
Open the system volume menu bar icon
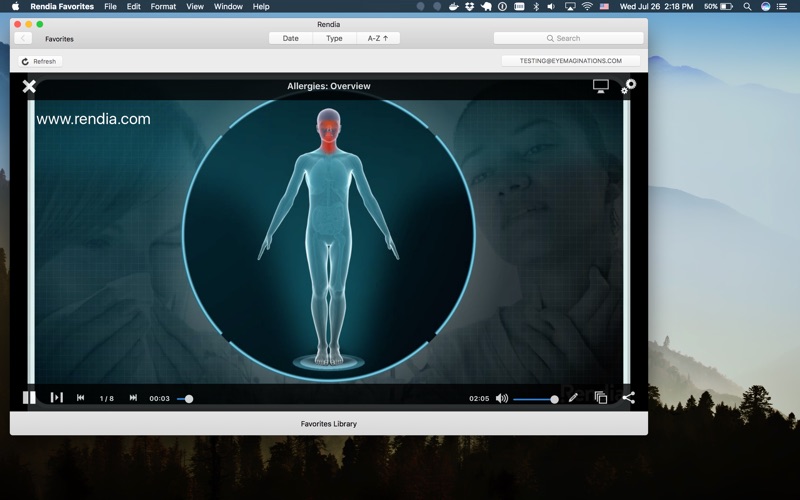tap(552, 7)
